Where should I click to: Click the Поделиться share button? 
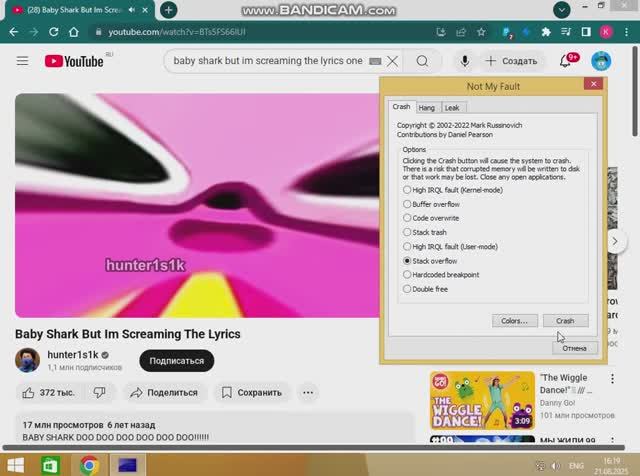(x=164, y=393)
